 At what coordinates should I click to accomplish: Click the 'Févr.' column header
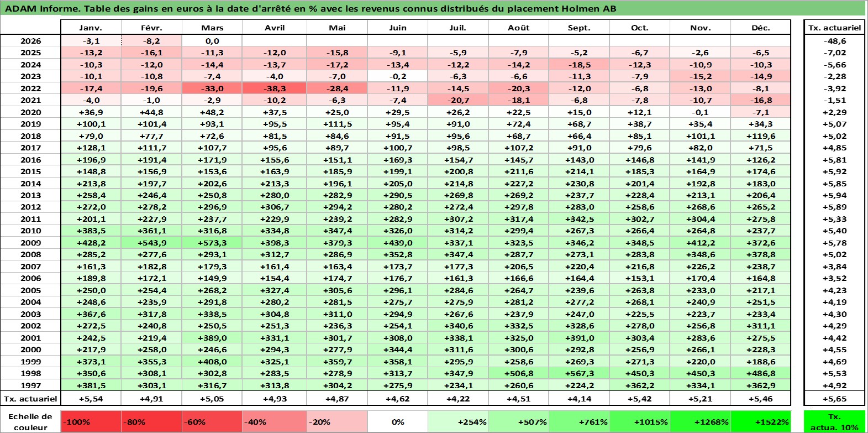[151, 28]
